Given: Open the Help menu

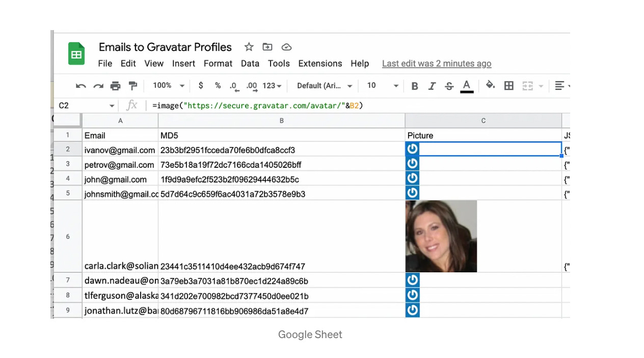Looking at the screenshot, I should (x=360, y=63).
